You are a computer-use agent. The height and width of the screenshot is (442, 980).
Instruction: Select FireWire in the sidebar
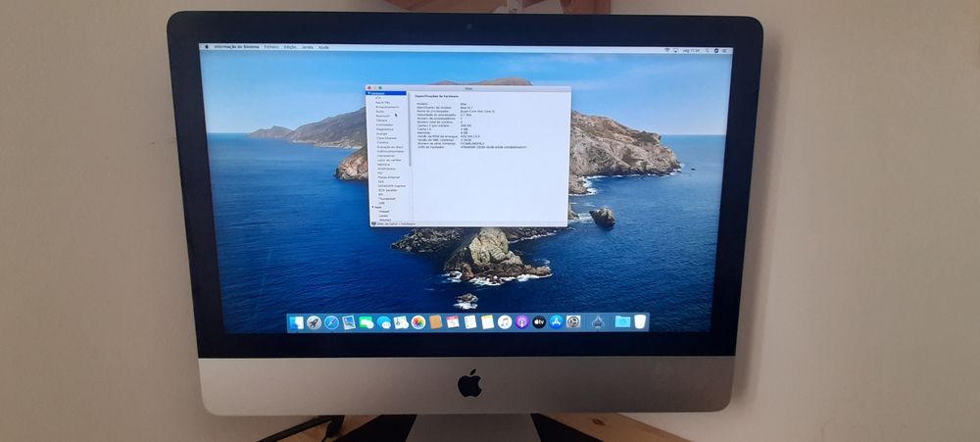[382, 142]
